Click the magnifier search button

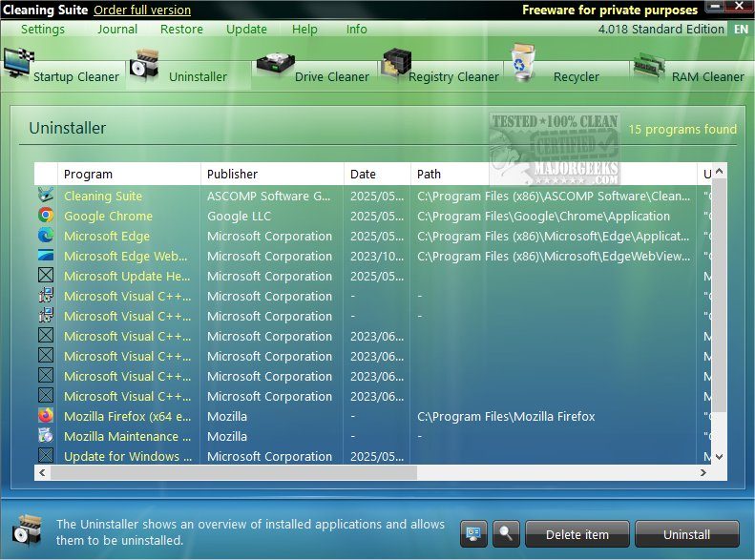tap(506, 533)
